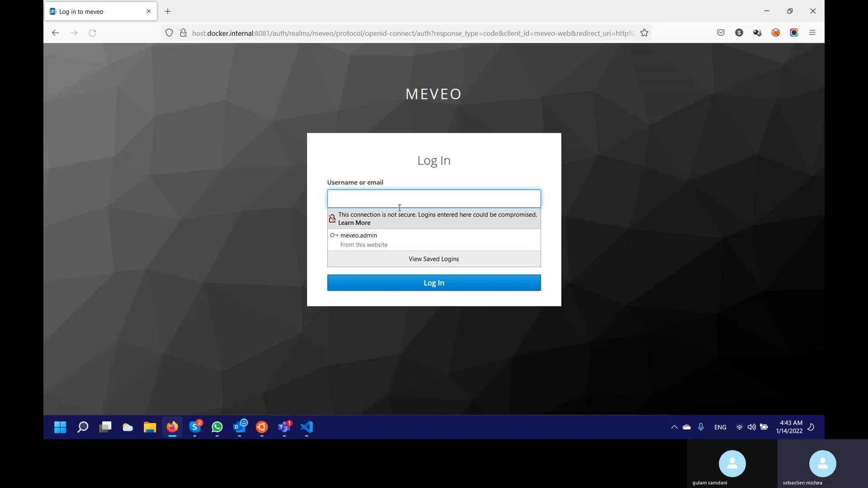
Task: Open Windows Start menu
Action: tap(60, 427)
